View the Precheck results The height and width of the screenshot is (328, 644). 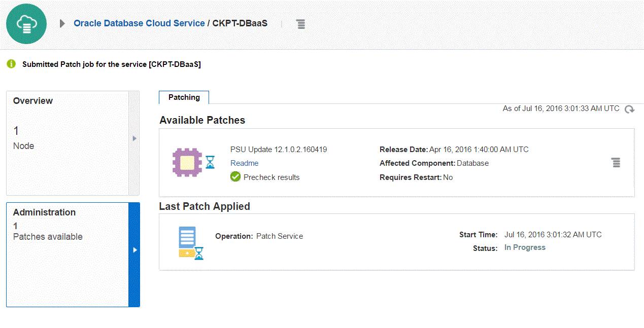pos(272,177)
